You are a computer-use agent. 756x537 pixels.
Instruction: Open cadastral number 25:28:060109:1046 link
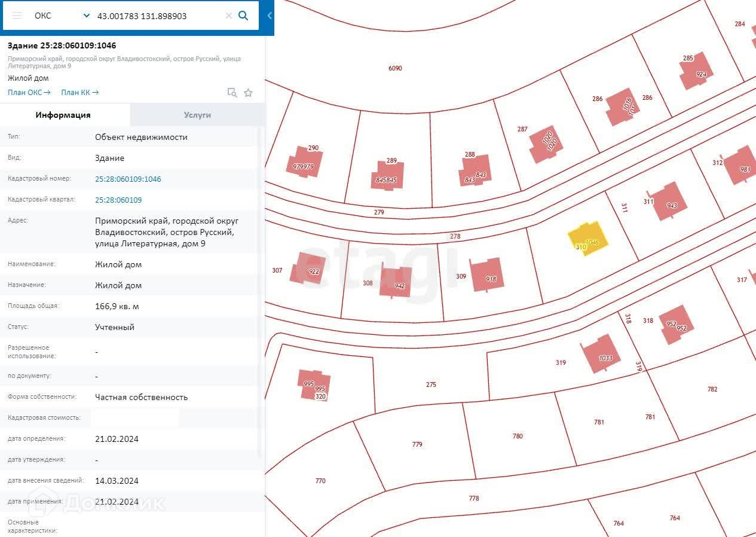(x=128, y=179)
